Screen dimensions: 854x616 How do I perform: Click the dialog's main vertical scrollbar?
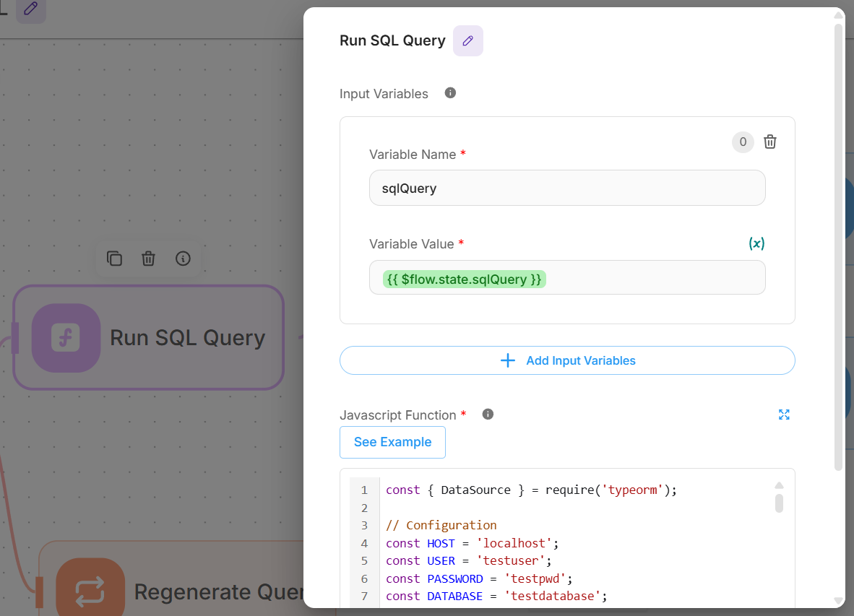tap(838, 246)
